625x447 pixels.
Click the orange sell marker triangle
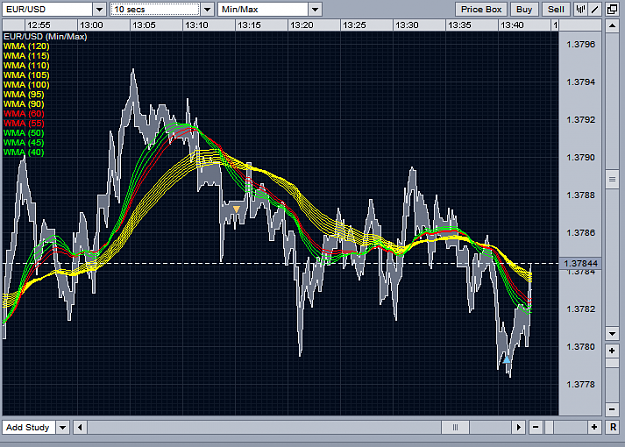point(236,209)
